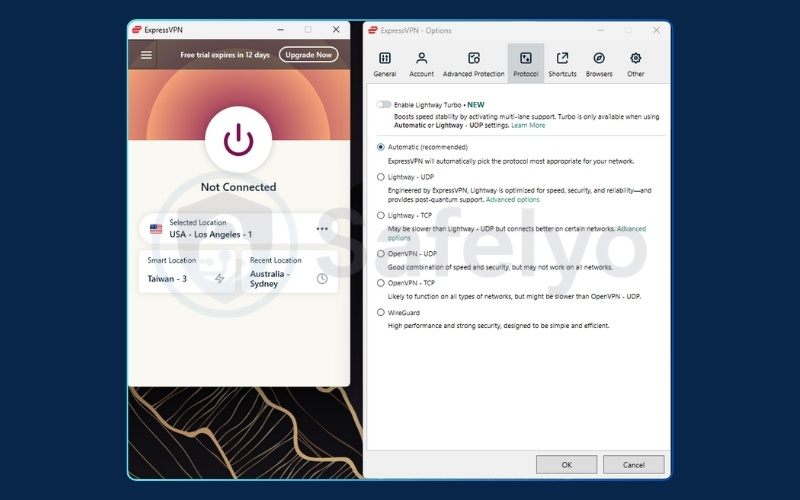Enable the Lightway Turbo toggle
The image size is (800, 500).
click(x=383, y=104)
